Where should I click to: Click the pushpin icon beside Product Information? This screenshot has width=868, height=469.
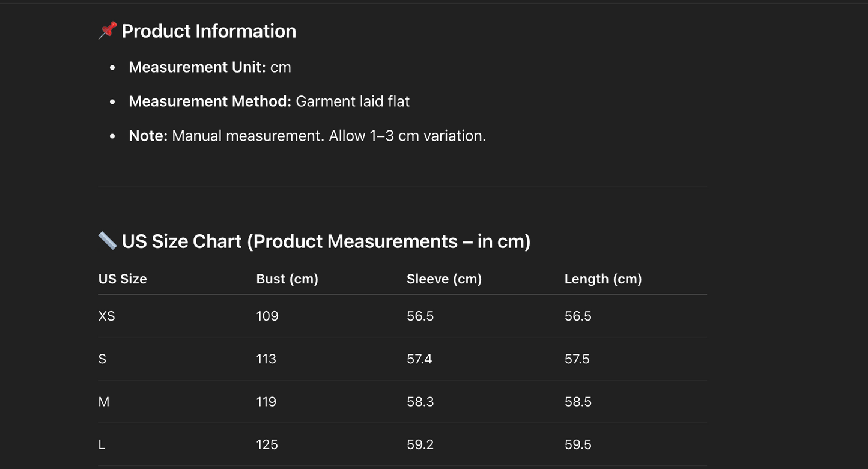pos(108,31)
